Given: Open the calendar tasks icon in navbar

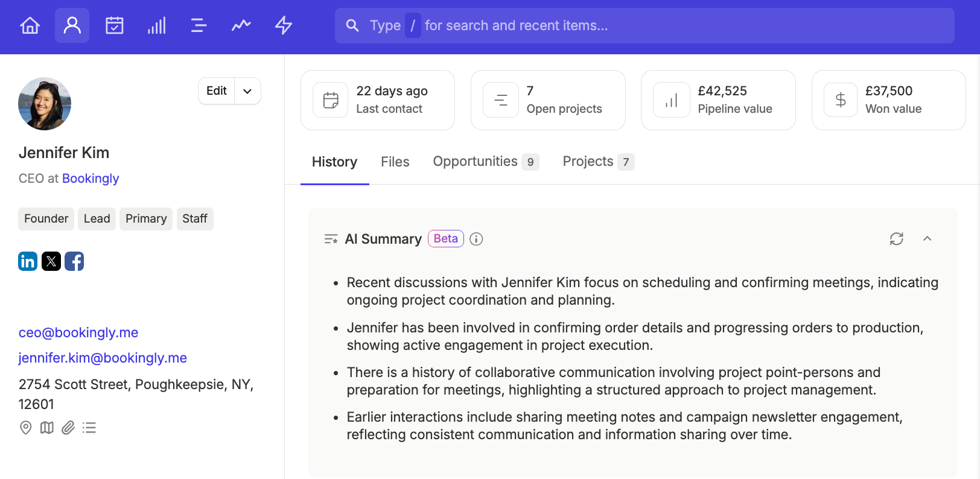Looking at the screenshot, I should tap(115, 25).
